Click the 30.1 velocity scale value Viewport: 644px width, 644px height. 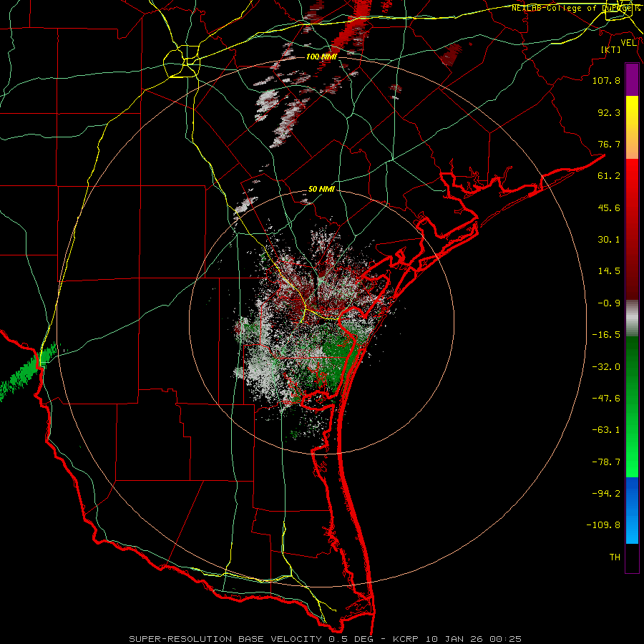pos(609,240)
